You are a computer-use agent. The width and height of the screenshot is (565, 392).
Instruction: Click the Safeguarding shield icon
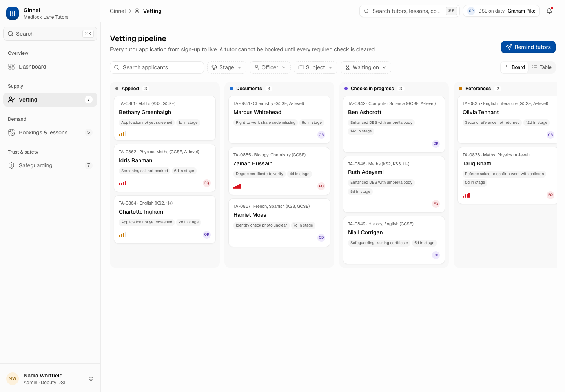pyautogui.click(x=11, y=165)
